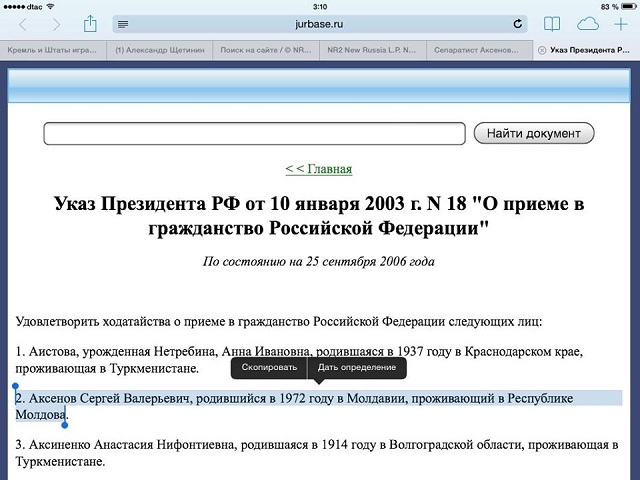Open the Share sheet icon
This screenshot has height=480, width=640.
coord(90,22)
